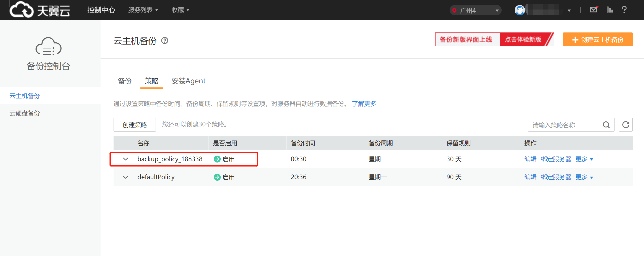Click the 备份周期 column header
This screenshot has height=256, width=644.
[x=381, y=143]
